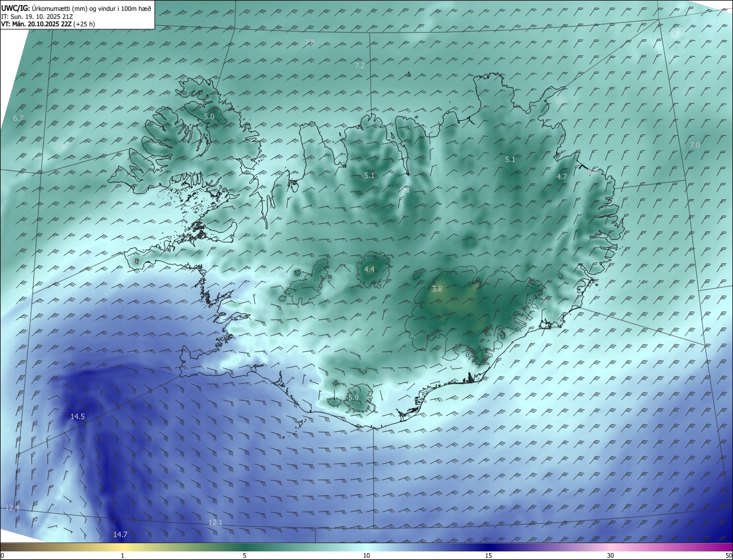The image size is (733, 560).
Task: Click the 7.0 value label
Action: coord(695,145)
